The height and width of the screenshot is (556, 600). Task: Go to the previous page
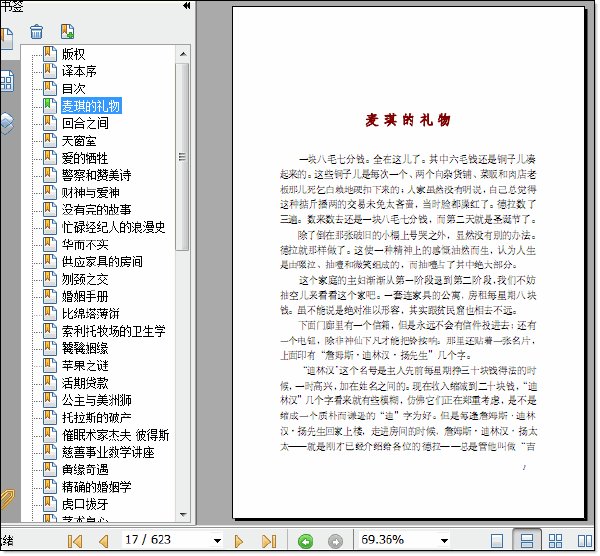coord(103,541)
